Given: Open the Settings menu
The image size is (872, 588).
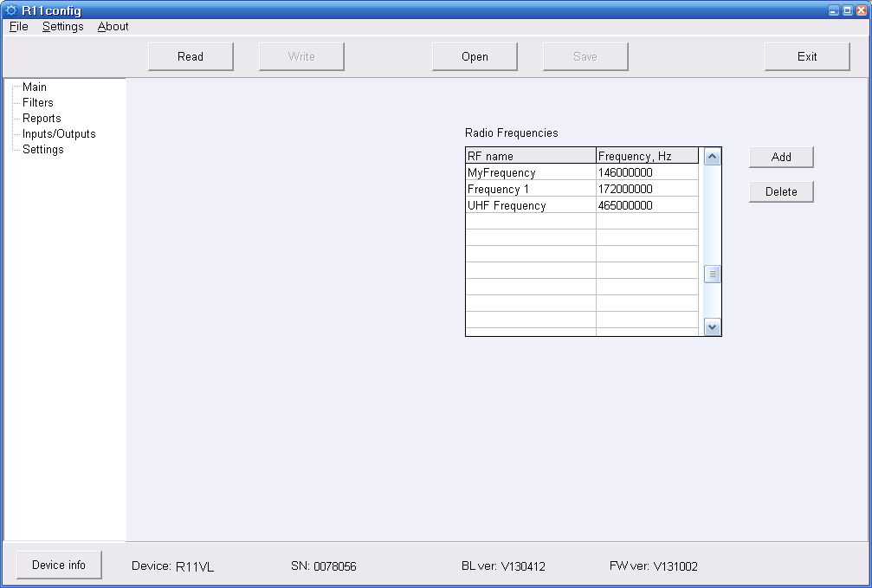Looking at the screenshot, I should [63, 27].
